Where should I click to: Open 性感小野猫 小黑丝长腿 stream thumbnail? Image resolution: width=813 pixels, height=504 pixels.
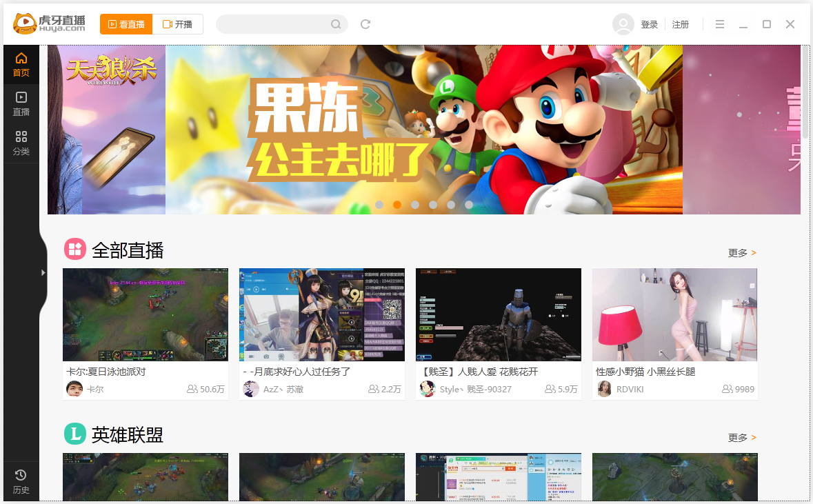674,314
